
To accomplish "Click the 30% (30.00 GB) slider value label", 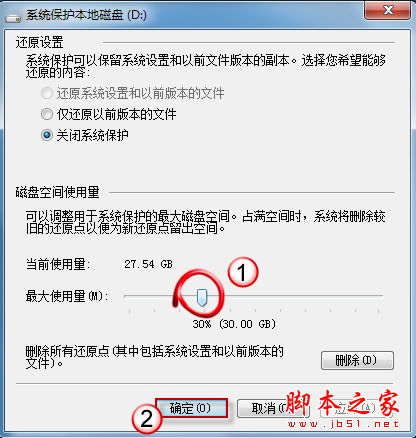I will [234, 324].
